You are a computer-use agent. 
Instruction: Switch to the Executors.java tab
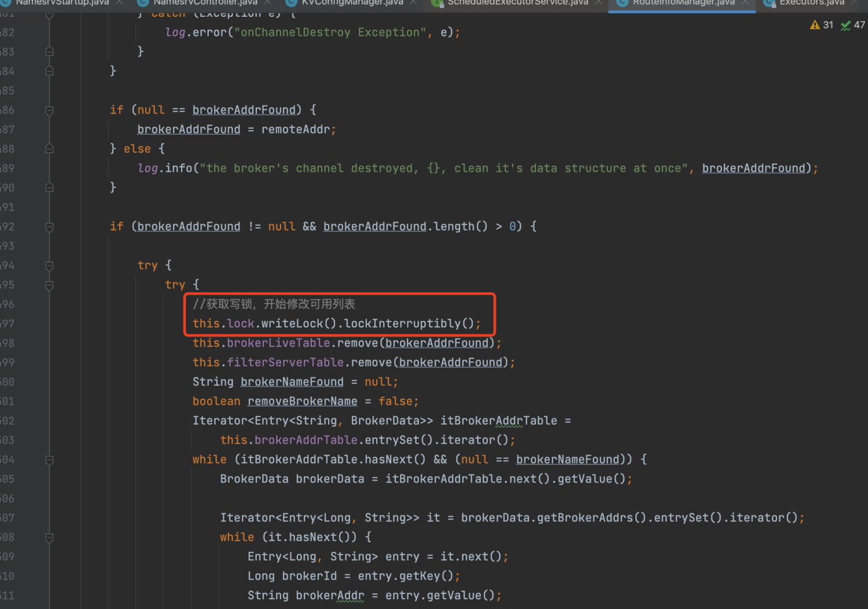coord(811,3)
